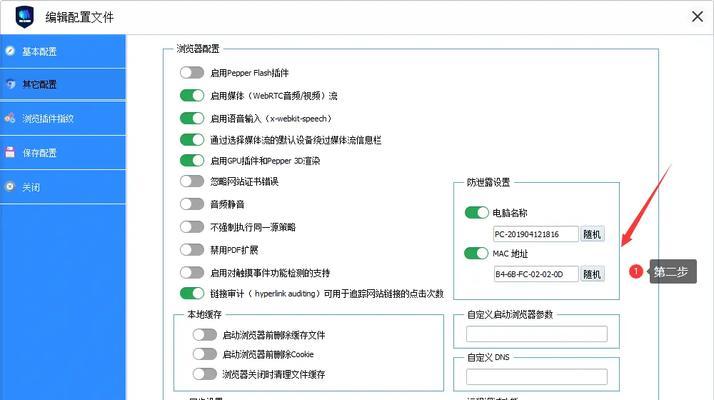
Task: Randomize computer name with 随机 button
Action: tap(592, 234)
